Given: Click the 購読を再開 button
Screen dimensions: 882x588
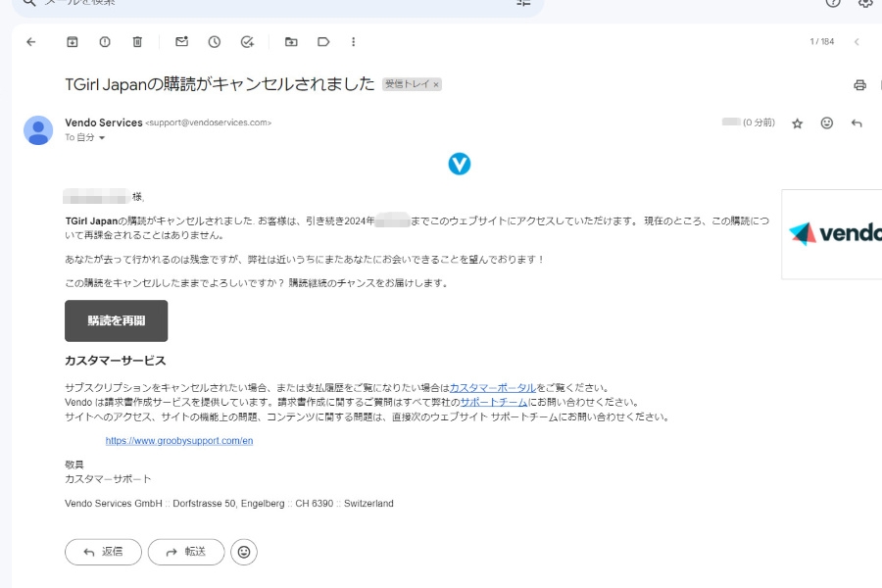Looking at the screenshot, I should pyautogui.click(x=117, y=320).
